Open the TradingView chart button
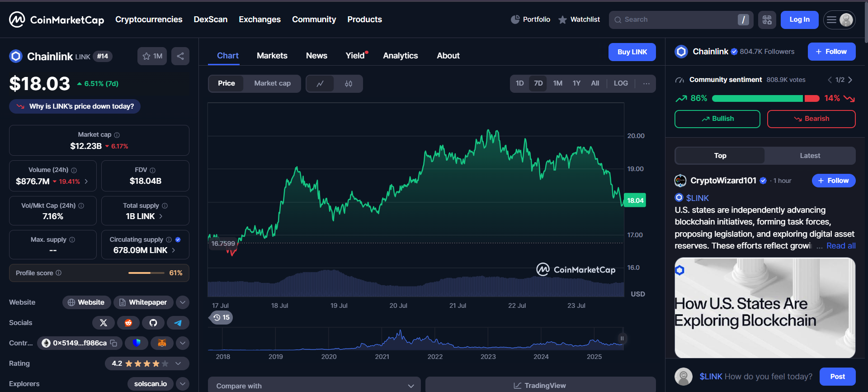The image size is (868, 392). point(540,385)
